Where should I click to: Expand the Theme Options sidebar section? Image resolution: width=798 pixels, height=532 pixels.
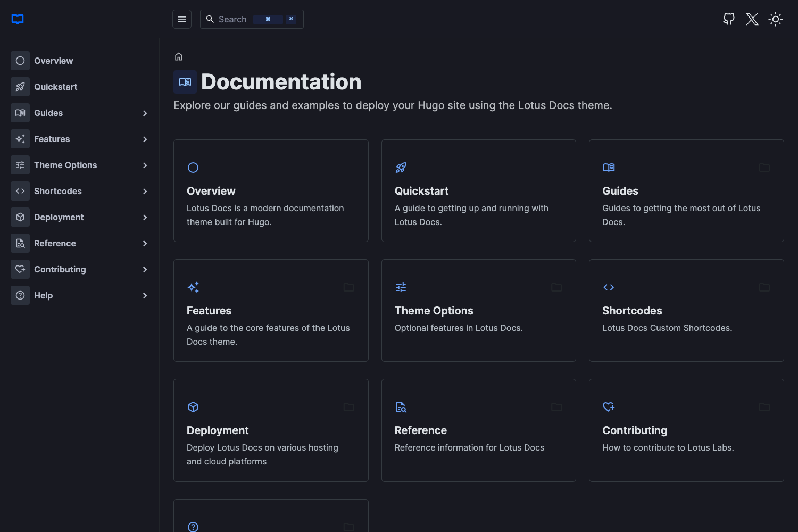point(145,165)
